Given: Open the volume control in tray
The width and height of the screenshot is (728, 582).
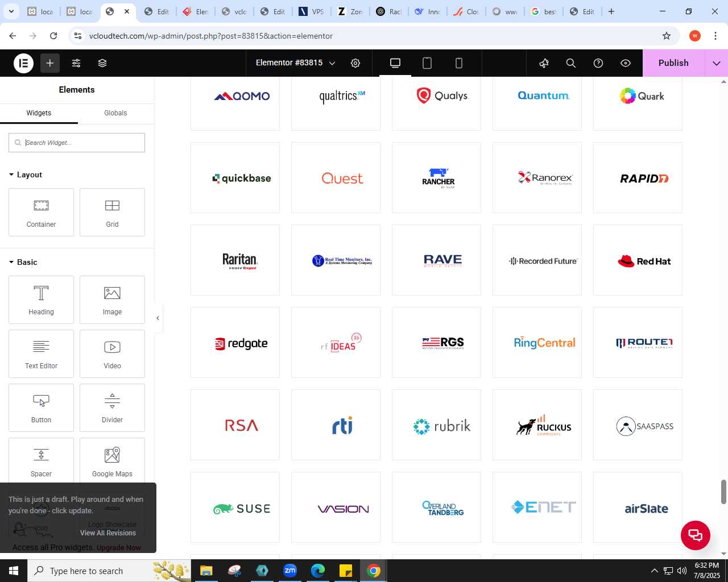Looking at the screenshot, I should (682, 571).
